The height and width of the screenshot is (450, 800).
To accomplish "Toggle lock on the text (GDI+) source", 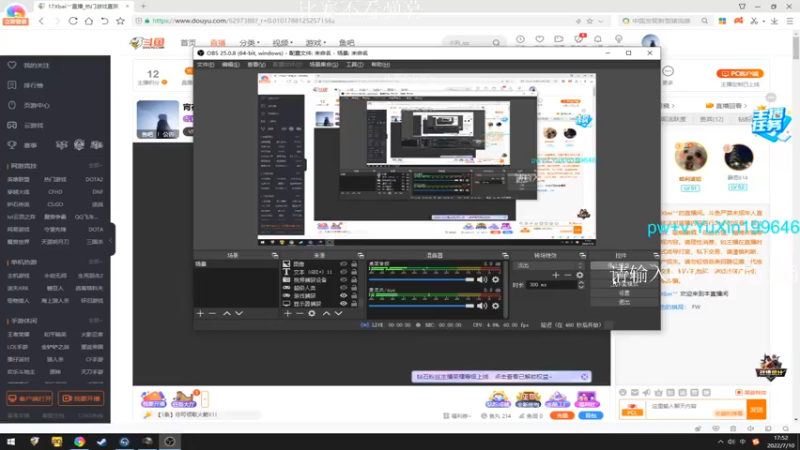I will tap(354, 272).
